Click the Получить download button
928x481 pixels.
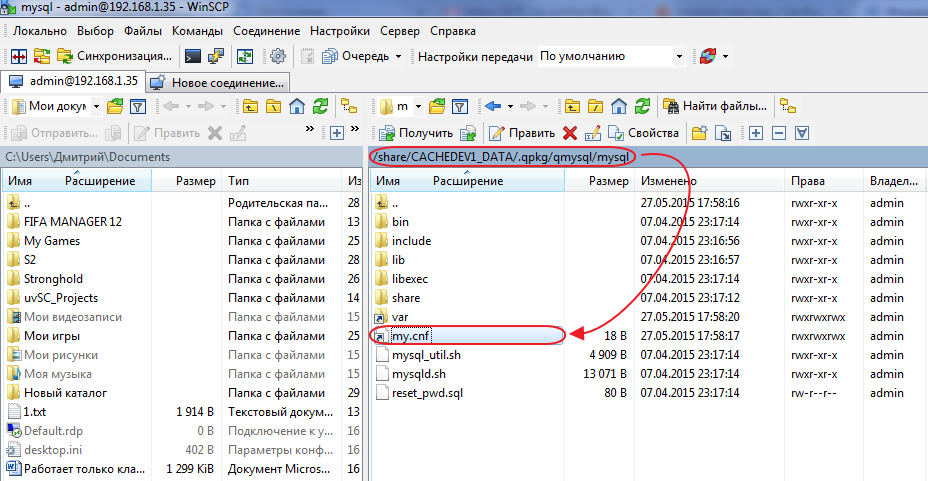pyautogui.click(x=417, y=133)
